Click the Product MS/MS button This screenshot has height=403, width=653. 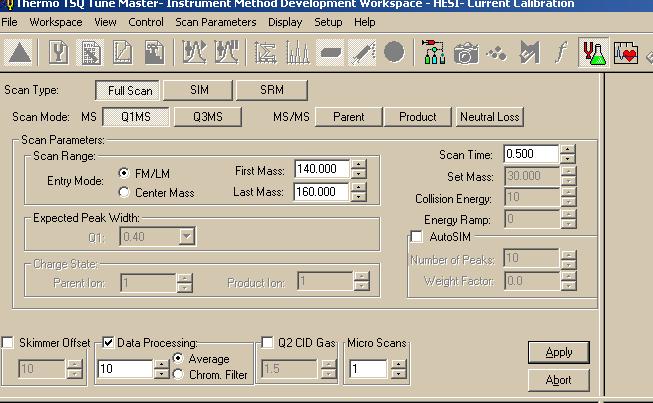pos(418,117)
